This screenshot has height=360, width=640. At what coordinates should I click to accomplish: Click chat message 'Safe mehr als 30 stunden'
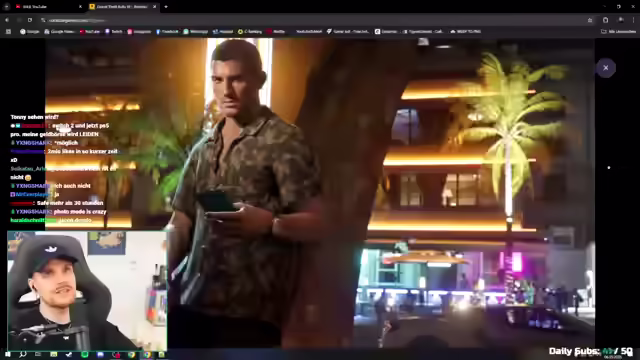70,203
